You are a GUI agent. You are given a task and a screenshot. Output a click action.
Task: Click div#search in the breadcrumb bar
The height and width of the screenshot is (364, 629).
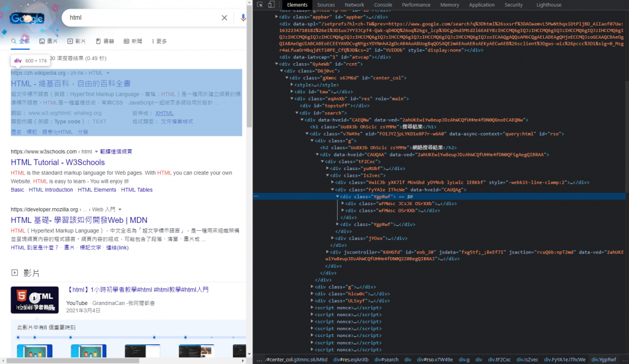point(386,360)
